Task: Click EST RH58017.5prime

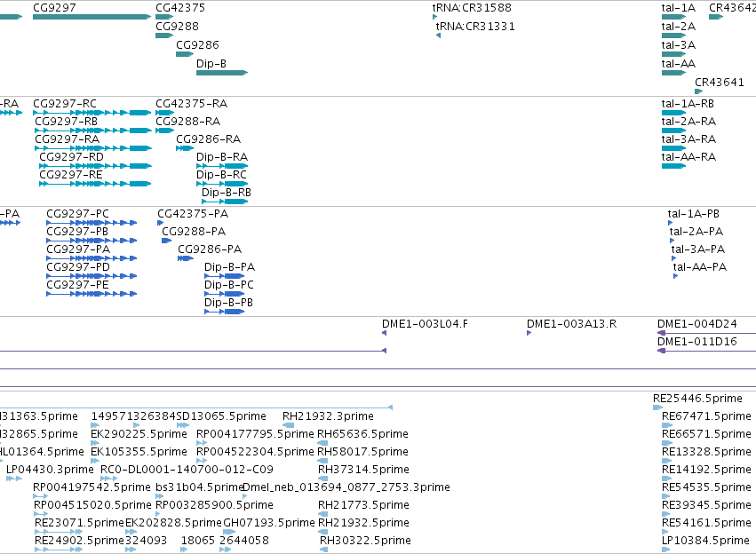Action: [x=322, y=462]
